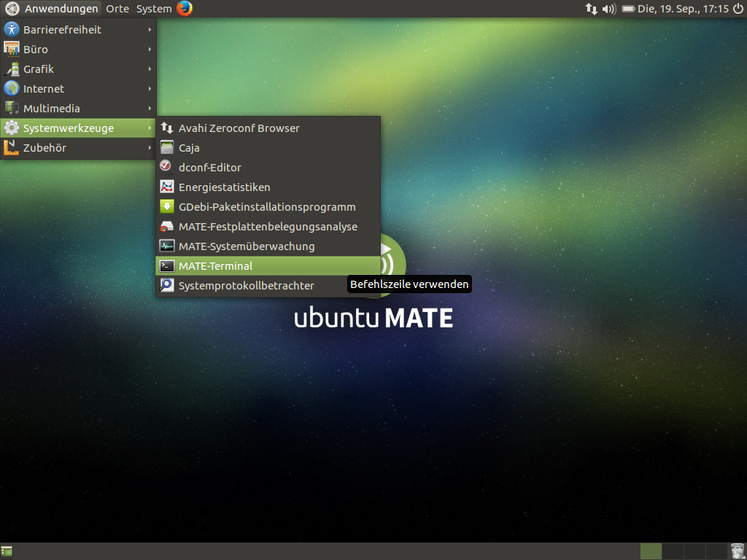The height and width of the screenshot is (560, 747).
Task: Click the show desktop icon in bottom panel
Action: (x=7, y=551)
